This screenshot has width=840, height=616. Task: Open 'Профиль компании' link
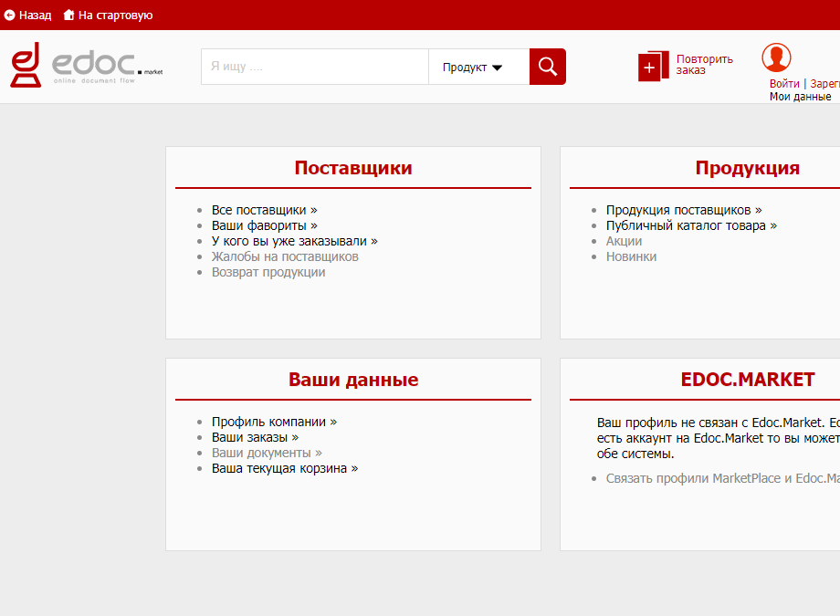tap(274, 422)
